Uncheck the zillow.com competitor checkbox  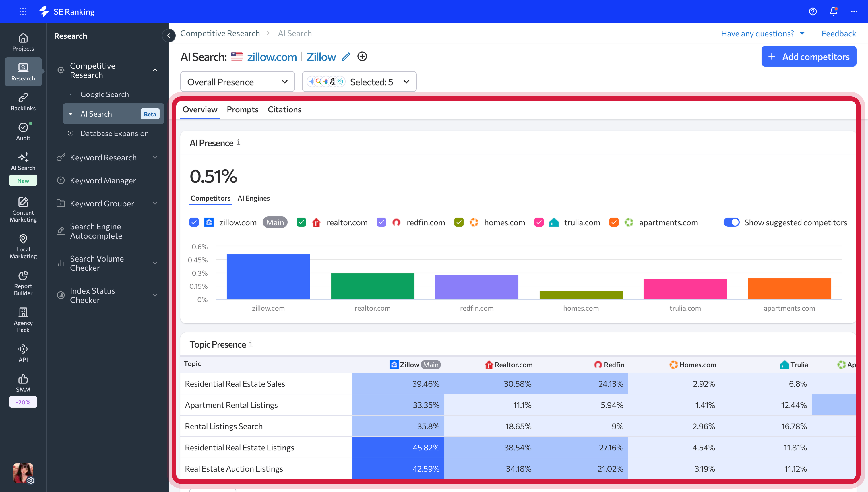(x=194, y=222)
